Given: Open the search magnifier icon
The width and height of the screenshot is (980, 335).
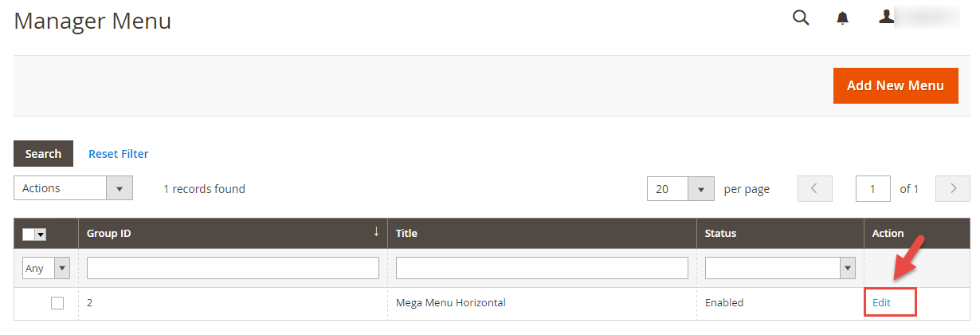Looking at the screenshot, I should click(801, 18).
